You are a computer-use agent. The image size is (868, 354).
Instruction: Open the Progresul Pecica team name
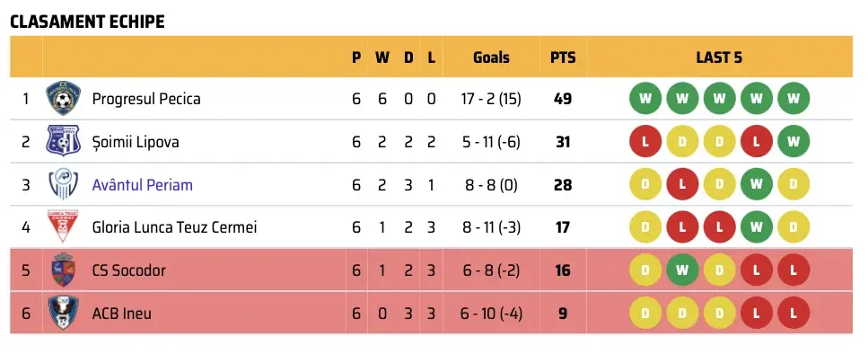(x=146, y=99)
